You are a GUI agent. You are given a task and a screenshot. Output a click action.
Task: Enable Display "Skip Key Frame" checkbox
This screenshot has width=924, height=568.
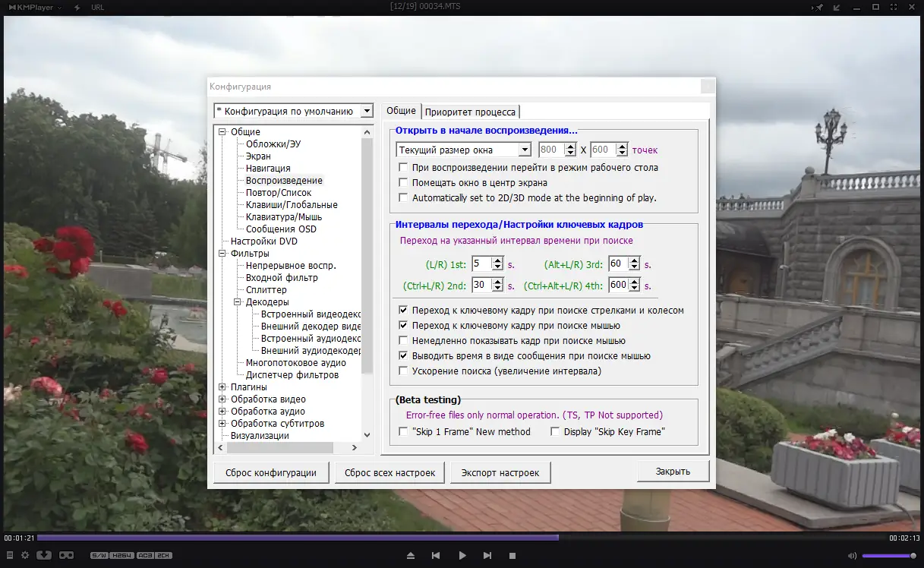[556, 431]
